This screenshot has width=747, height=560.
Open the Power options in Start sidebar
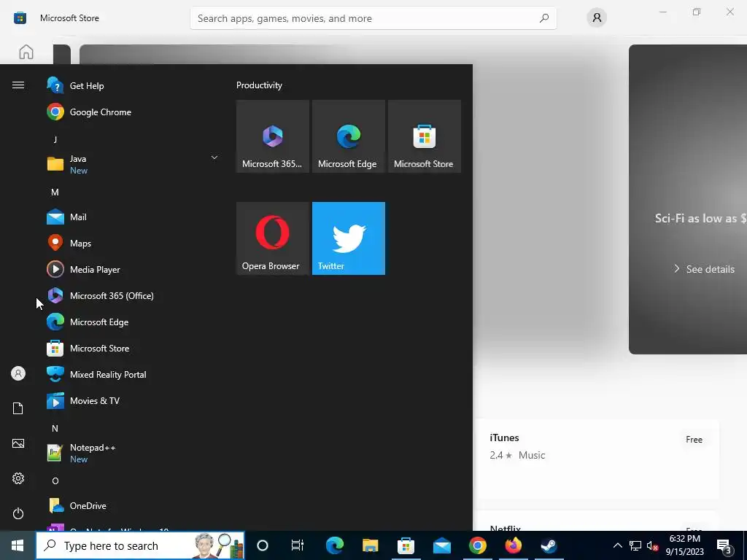click(18, 513)
